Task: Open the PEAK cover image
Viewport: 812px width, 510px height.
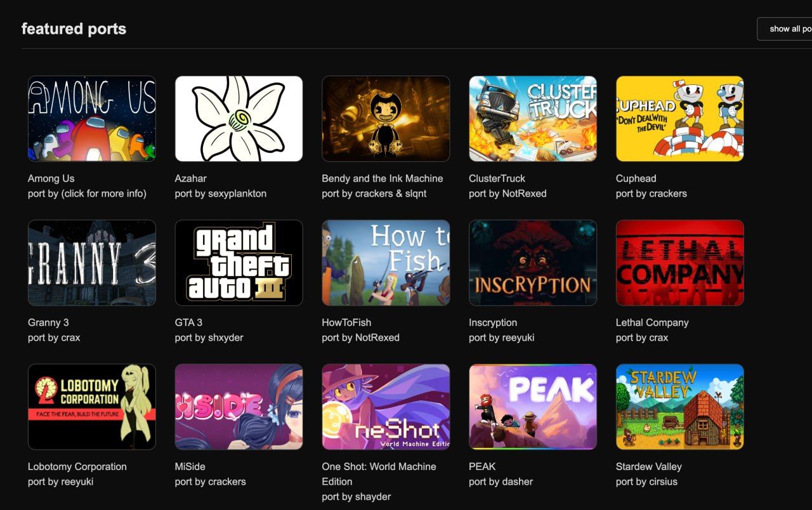Action: (533, 407)
